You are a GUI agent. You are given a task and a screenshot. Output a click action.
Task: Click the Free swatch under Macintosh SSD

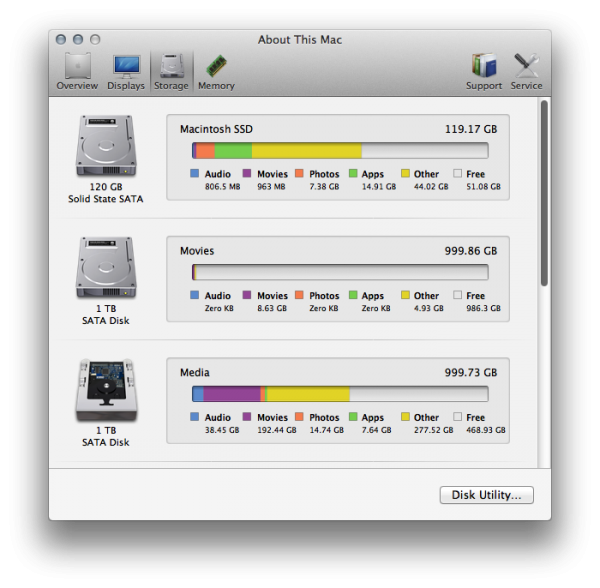457,173
